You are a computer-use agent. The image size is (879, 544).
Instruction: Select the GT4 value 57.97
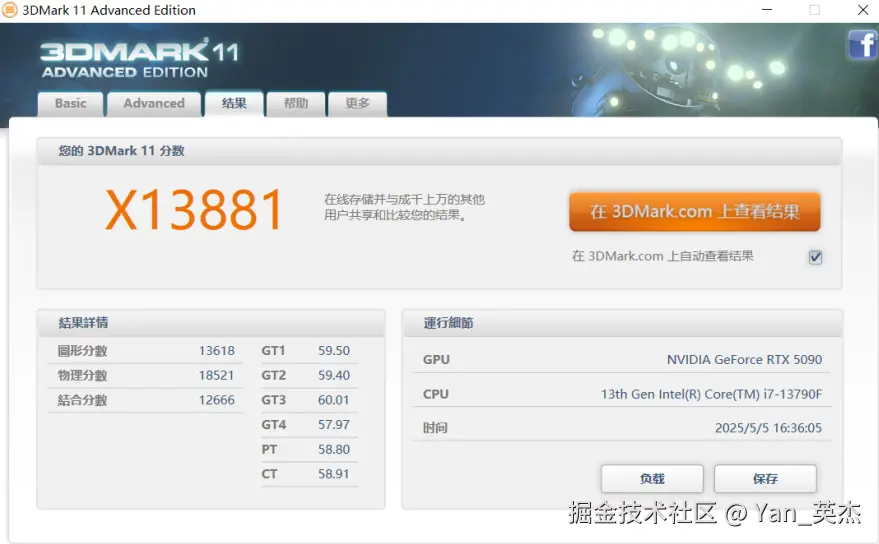click(x=334, y=425)
